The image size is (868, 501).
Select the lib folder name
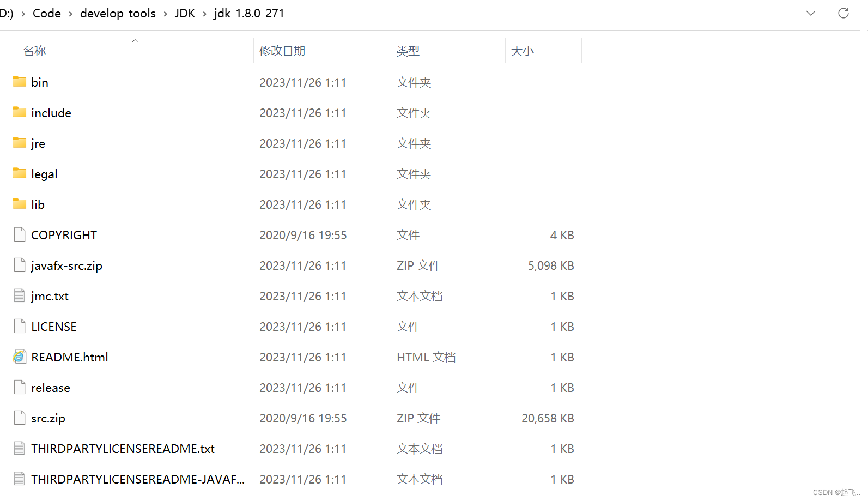click(38, 204)
